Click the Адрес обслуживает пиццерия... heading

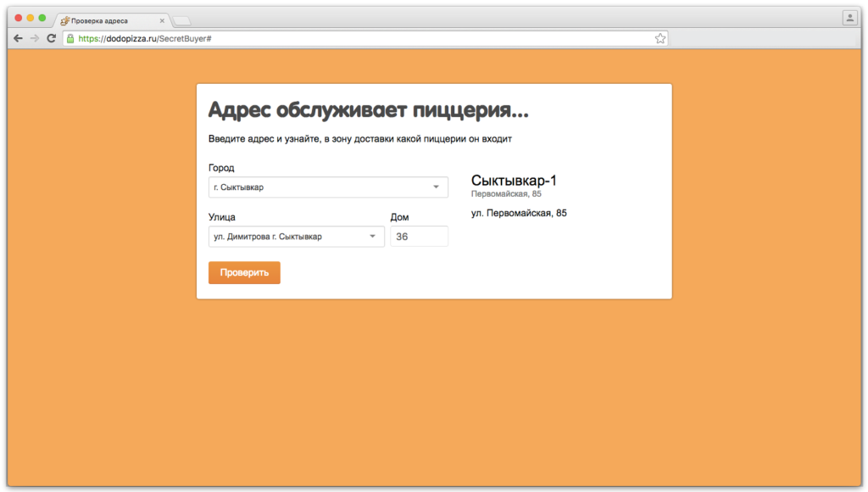[369, 110]
